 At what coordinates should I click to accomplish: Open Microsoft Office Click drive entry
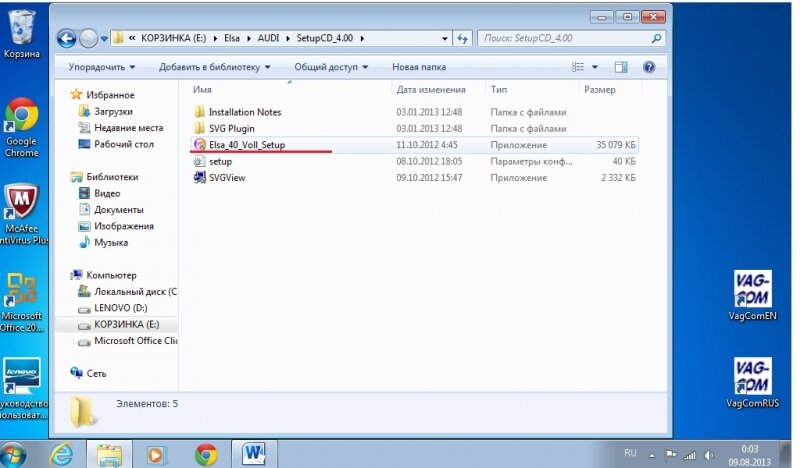(136, 340)
